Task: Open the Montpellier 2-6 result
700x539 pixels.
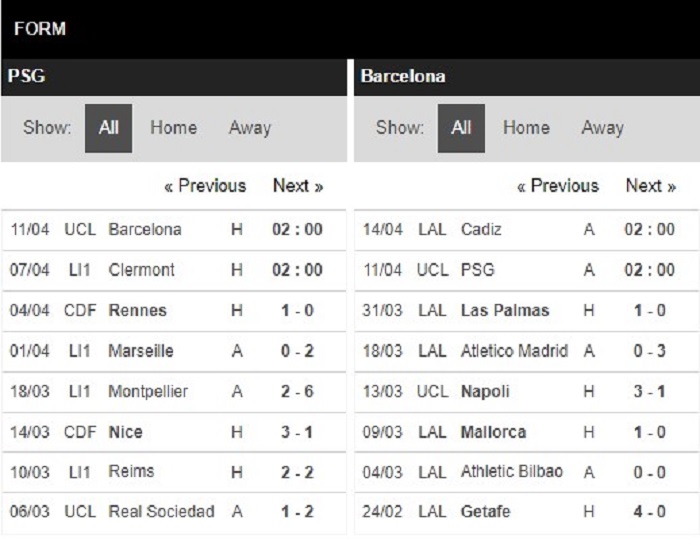Action: 174,392
